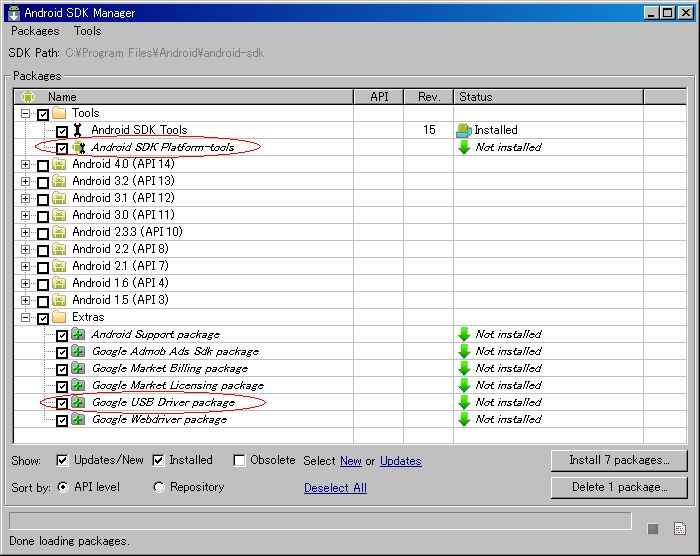This screenshot has width=700, height=556.
Task: Click the Android SDK Platform-tools package icon
Action: click(79, 147)
